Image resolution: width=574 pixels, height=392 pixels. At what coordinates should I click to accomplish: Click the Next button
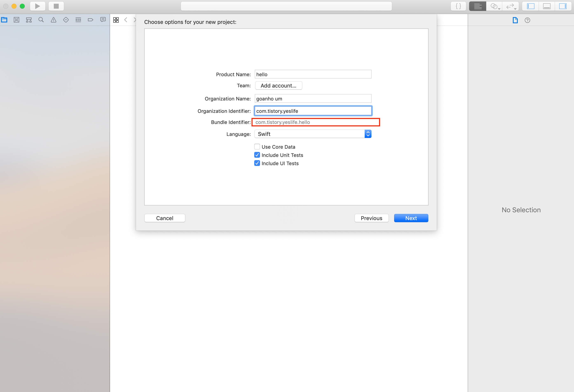coord(411,218)
